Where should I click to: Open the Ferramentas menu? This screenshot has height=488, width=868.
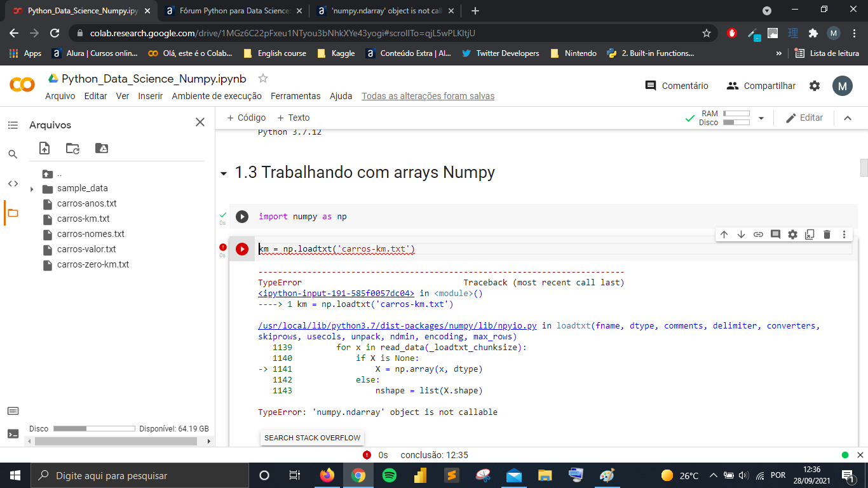pyautogui.click(x=295, y=96)
